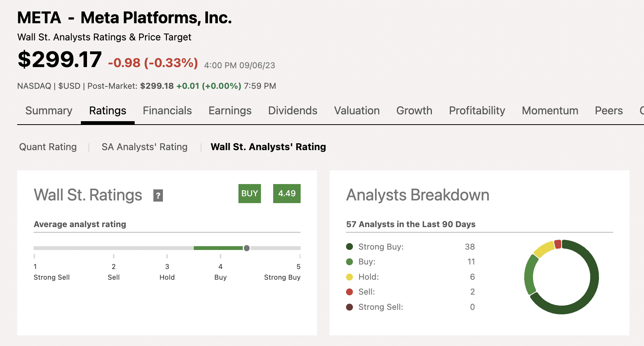Click the 'Strong Buy' scale label under 5
Image resolution: width=644 pixels, height=346 pixels.
[x=282, y=277]
